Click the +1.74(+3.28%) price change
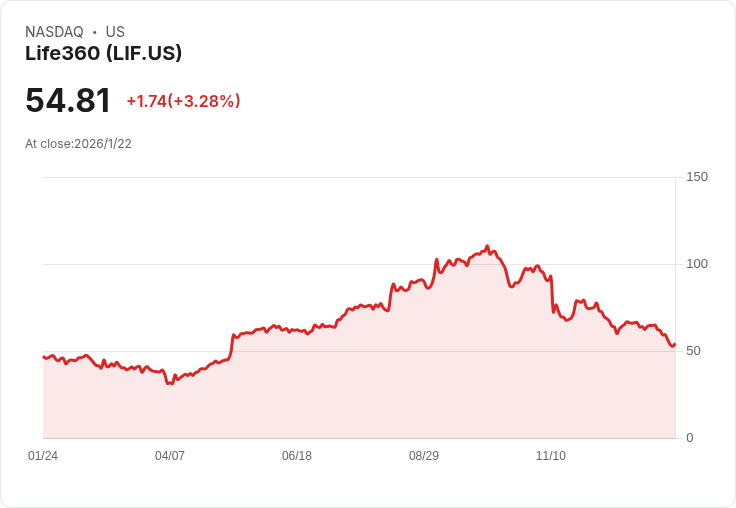736x508 pixels. [183, 101]
